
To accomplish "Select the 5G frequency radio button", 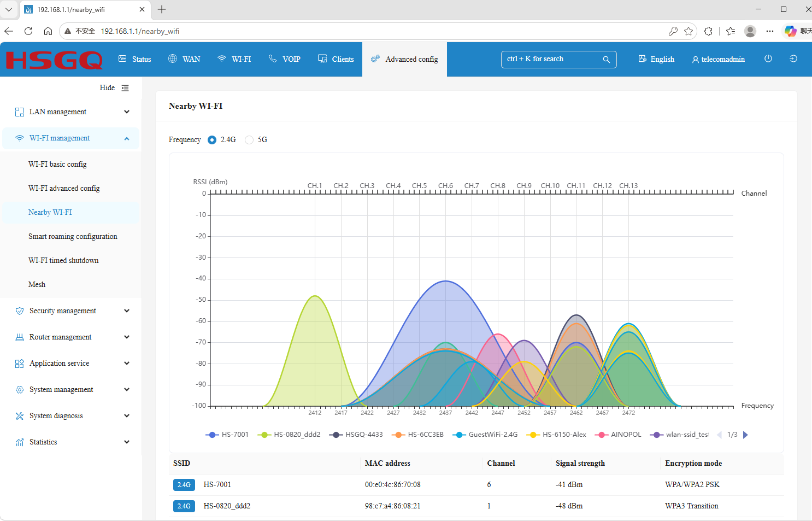I will [249, 140].
